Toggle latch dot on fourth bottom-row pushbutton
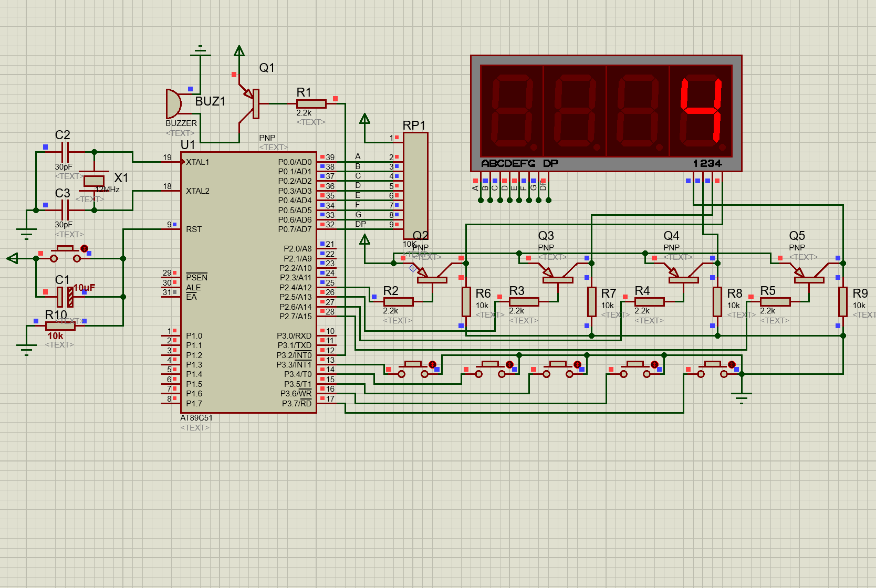Viewport: 876px width, 588px height. [654, 364]
